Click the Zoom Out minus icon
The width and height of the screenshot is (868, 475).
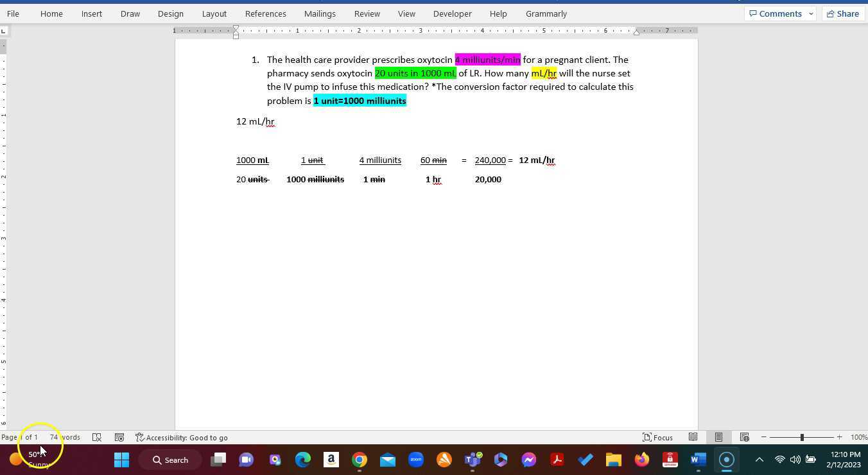pos(765,437)
